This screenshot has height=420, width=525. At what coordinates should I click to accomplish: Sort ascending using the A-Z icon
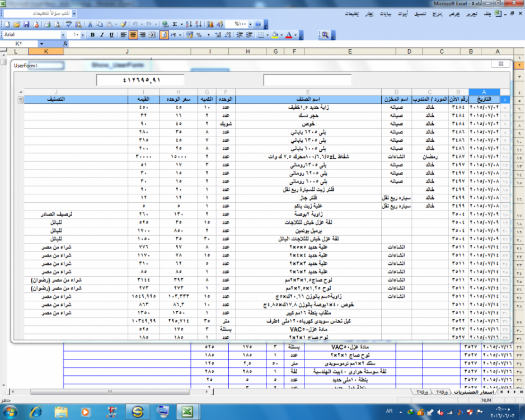pos(189,25)
